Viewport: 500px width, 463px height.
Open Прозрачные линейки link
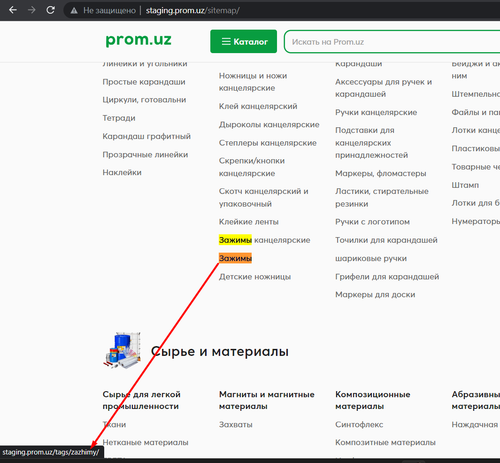coord(145,155)
